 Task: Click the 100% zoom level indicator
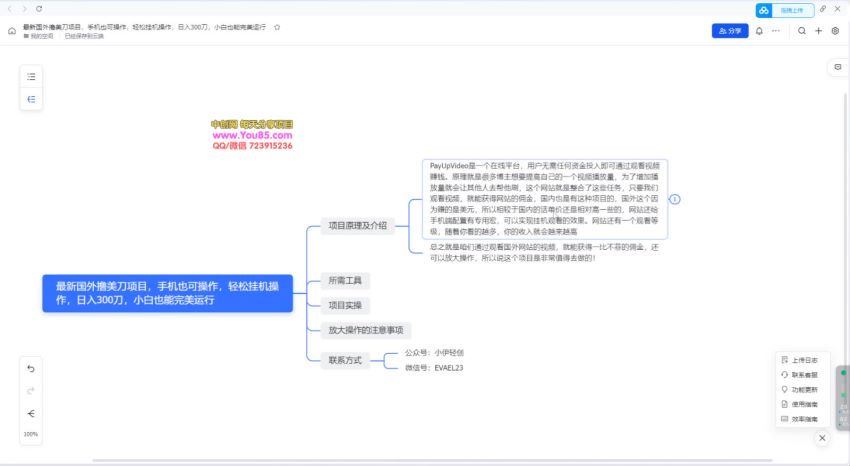[x=31, y=434]
